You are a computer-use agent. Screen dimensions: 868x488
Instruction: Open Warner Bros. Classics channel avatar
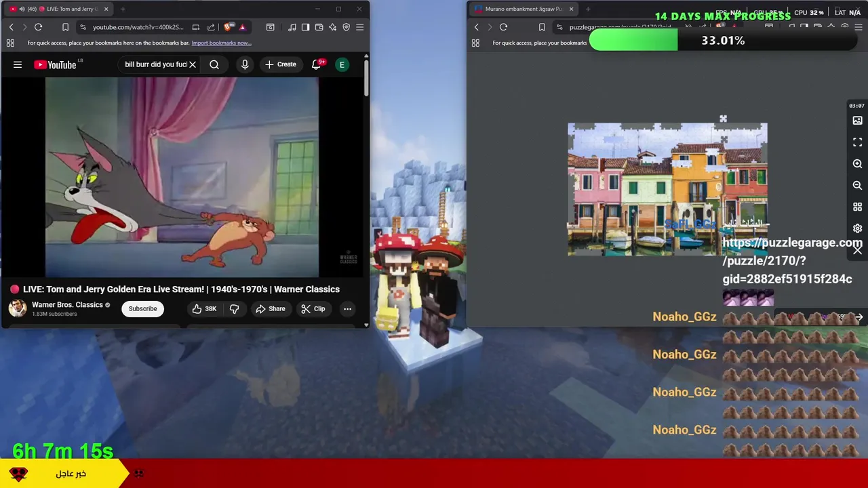pyautogui.click(x=18, y=308)
